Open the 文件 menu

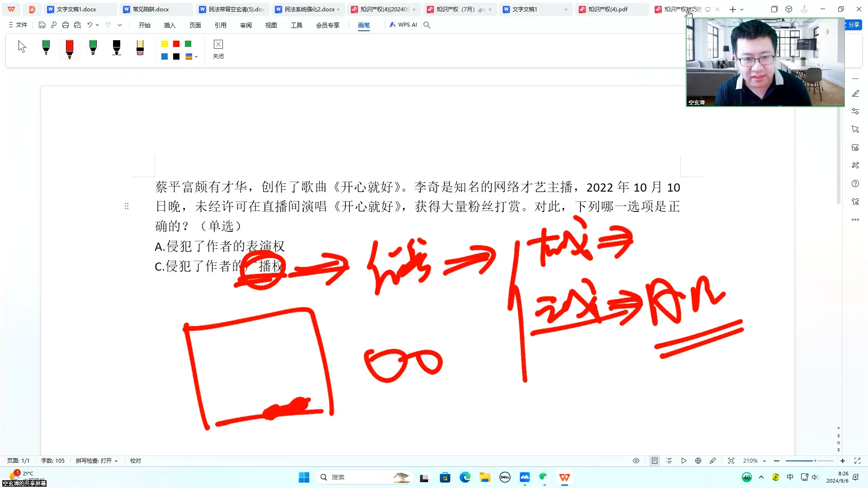point(18,25)
